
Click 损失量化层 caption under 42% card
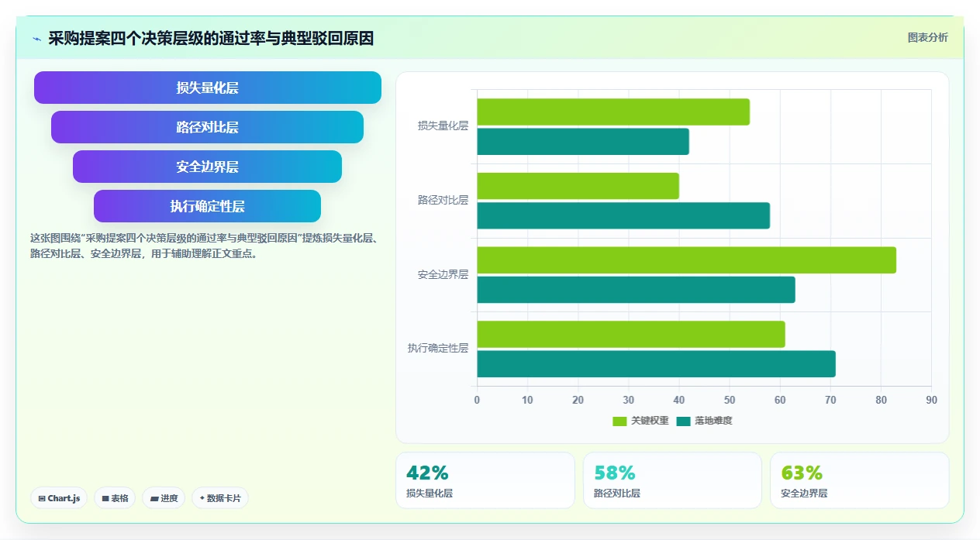(430, 493)
